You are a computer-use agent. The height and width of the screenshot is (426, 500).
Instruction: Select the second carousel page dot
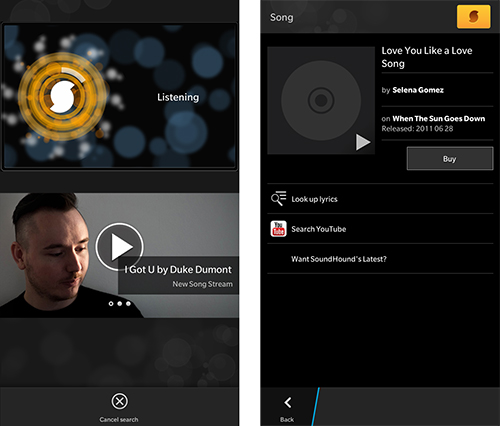[x=120, y=304]
